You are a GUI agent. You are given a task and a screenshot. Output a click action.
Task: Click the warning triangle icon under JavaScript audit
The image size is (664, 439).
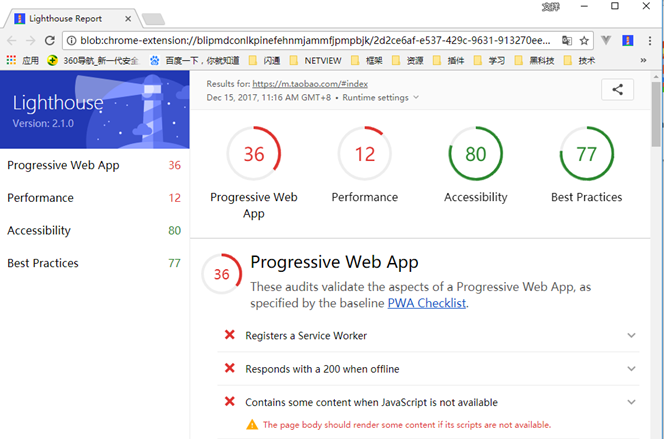click(x=252, y=424)
